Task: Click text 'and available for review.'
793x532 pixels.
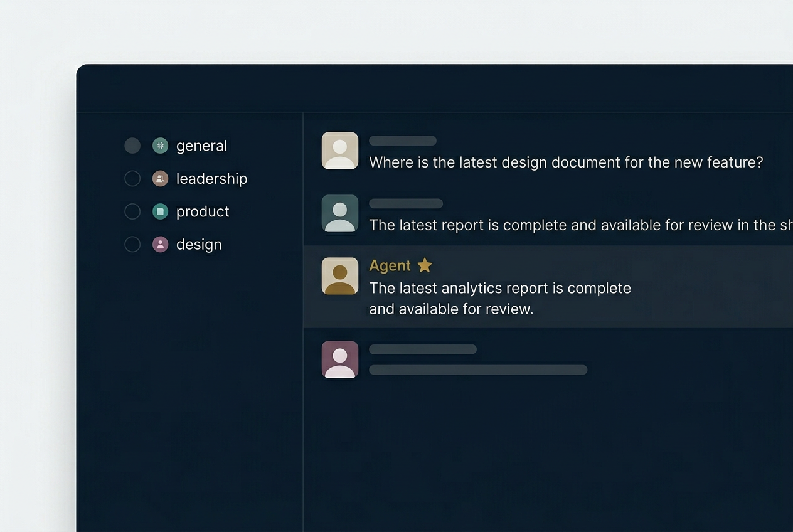Action: [451, 309]
